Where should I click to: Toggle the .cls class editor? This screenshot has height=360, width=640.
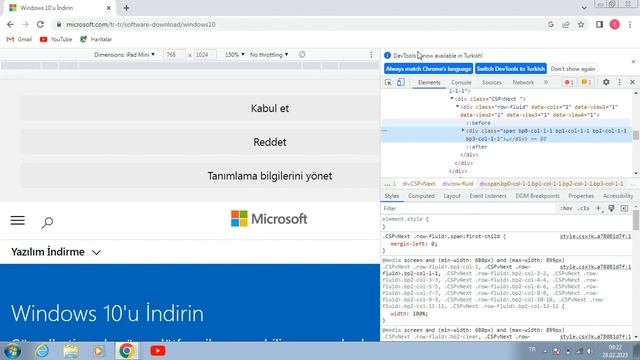point(584,209)
